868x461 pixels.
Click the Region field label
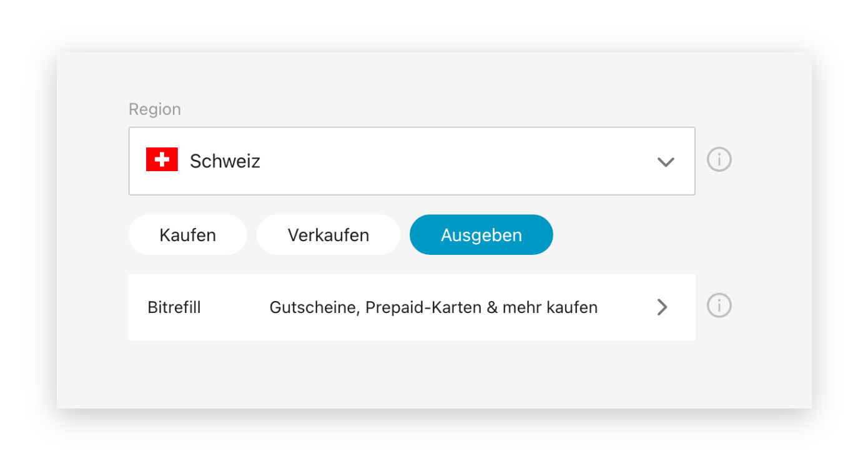pyautogui.click(x=155, y=109)
